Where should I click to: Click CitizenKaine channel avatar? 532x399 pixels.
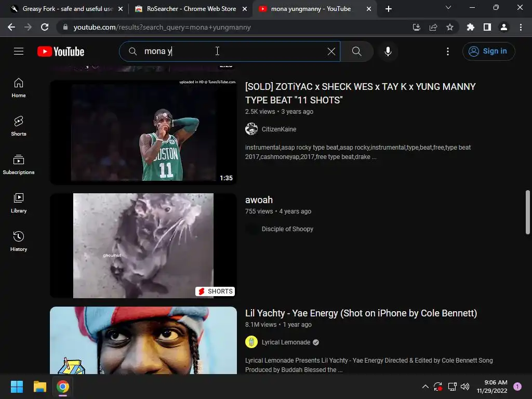click(x=251, y=129)
